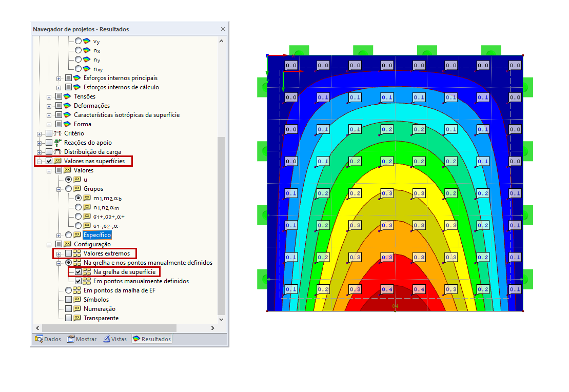
Task: Click the vertical scrollbar up arrow
Action: [221, 41]
